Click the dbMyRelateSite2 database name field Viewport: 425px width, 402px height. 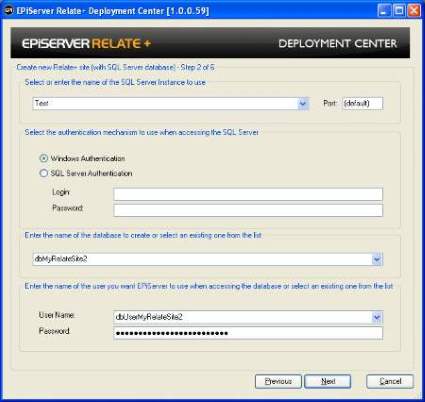pos(202,259)
